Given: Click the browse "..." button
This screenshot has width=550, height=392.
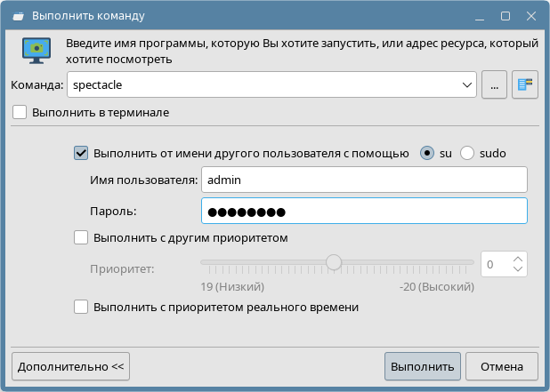Looking at the screenshot, I should (494, 84).
